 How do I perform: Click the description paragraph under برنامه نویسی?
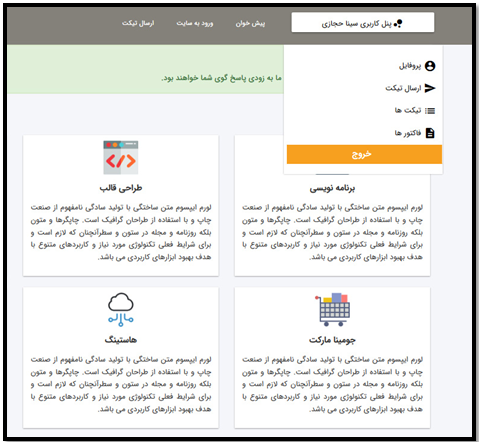(332, 232)
